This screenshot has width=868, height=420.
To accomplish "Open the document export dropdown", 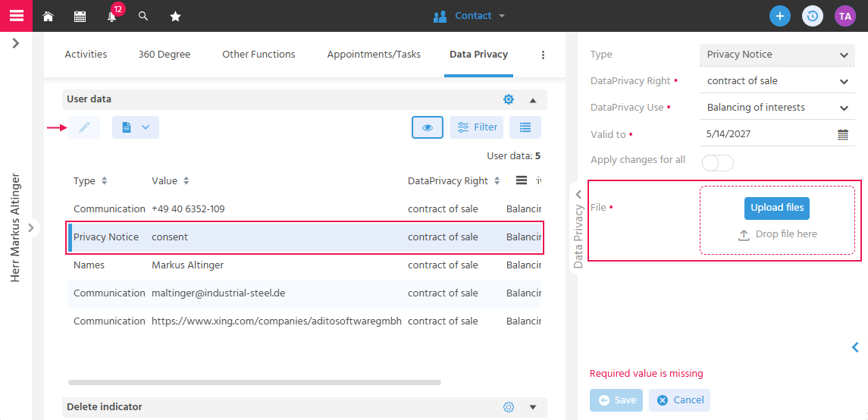I will click(136, 127).
